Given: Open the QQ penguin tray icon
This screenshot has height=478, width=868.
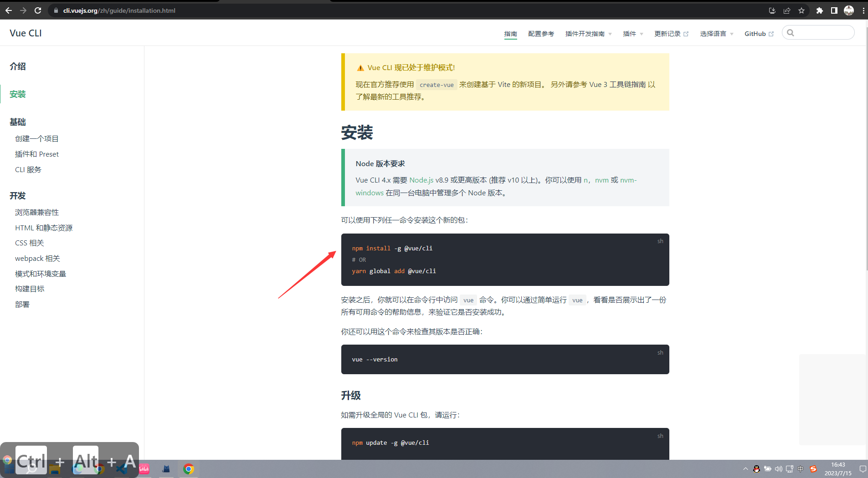Looking at the screenshot, I should 756,469.
